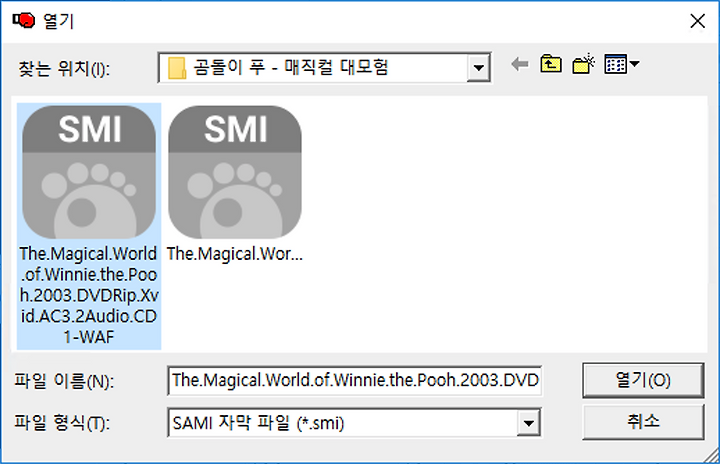Close the 열기 dialog window
This screenshot has width=720, height=464.
pyautogui.click(x=698, y=21)
